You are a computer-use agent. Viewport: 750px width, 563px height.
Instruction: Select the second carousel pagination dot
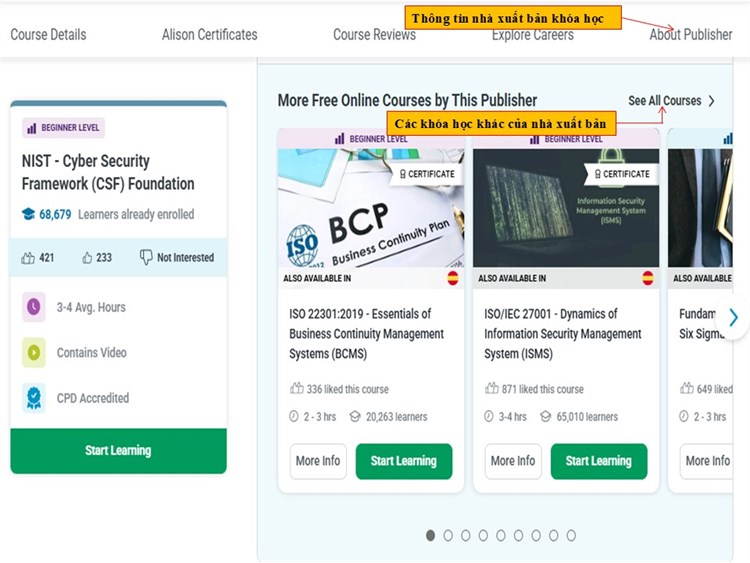(x=448, y=535)
